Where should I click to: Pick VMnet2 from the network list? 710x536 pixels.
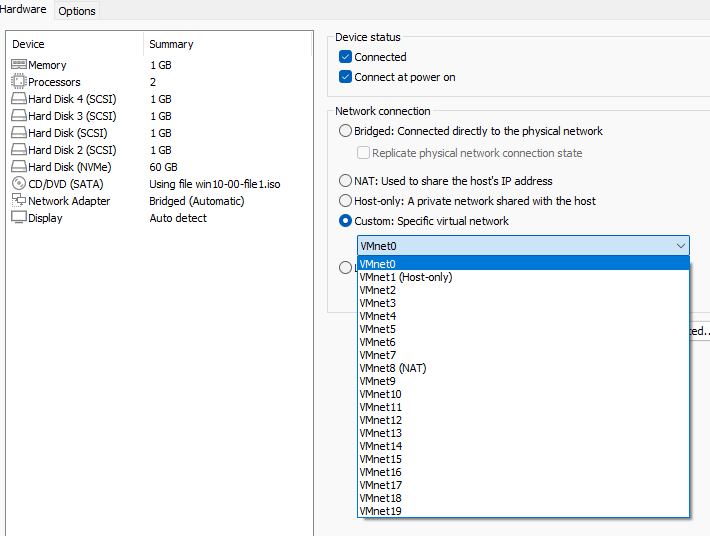point(523,290)
